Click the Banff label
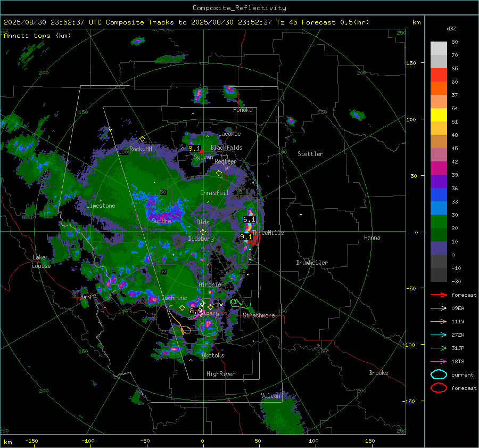The height and width of the screenshot is (448, 479). click(88, 297)
